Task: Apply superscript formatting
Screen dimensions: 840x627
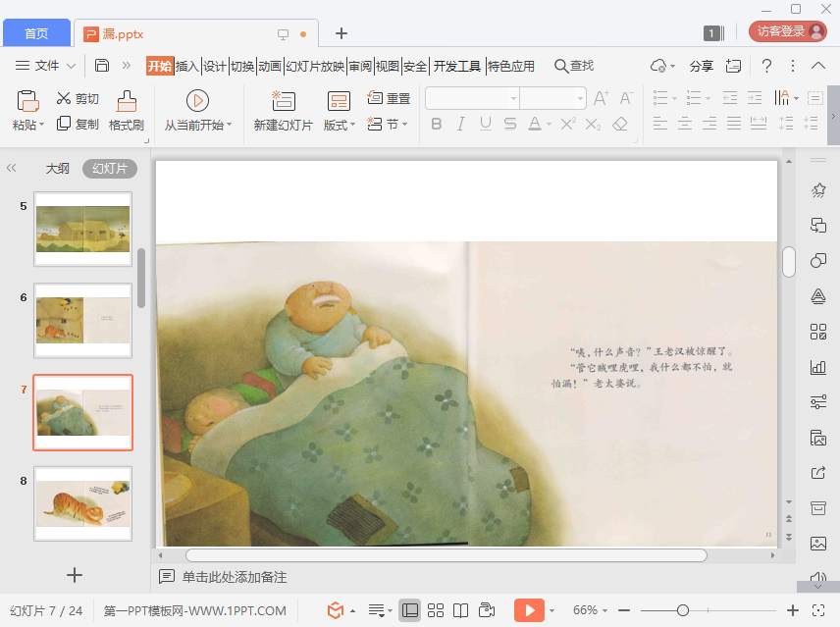Action: (x=568, y=125)
